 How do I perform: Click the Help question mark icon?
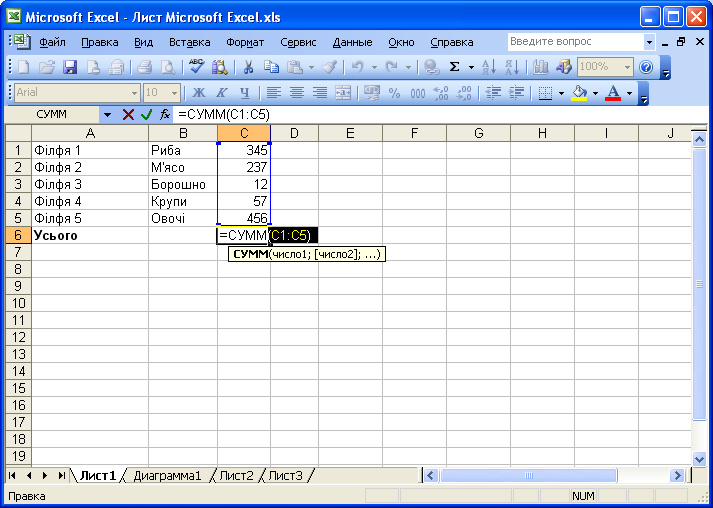pos(646,68)
